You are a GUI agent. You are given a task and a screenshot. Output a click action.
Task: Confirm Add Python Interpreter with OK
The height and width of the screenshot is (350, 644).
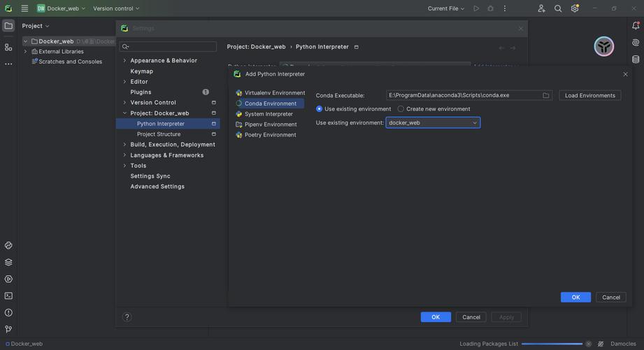click(x=575, y=297)
